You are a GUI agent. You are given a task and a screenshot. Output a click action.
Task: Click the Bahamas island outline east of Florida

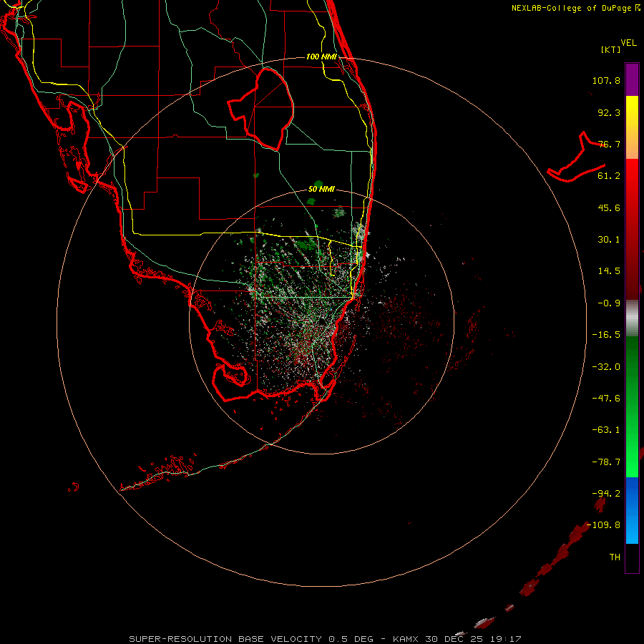pos(576,157)
